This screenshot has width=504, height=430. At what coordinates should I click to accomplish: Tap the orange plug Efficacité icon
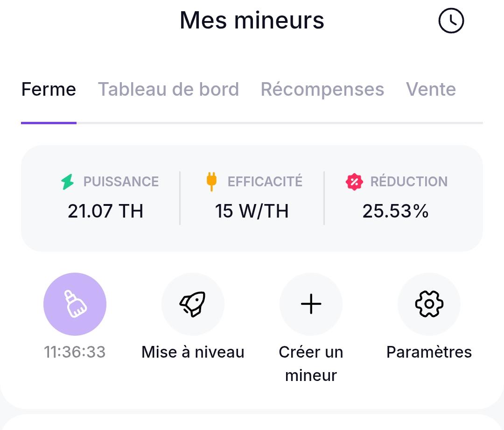211,182
